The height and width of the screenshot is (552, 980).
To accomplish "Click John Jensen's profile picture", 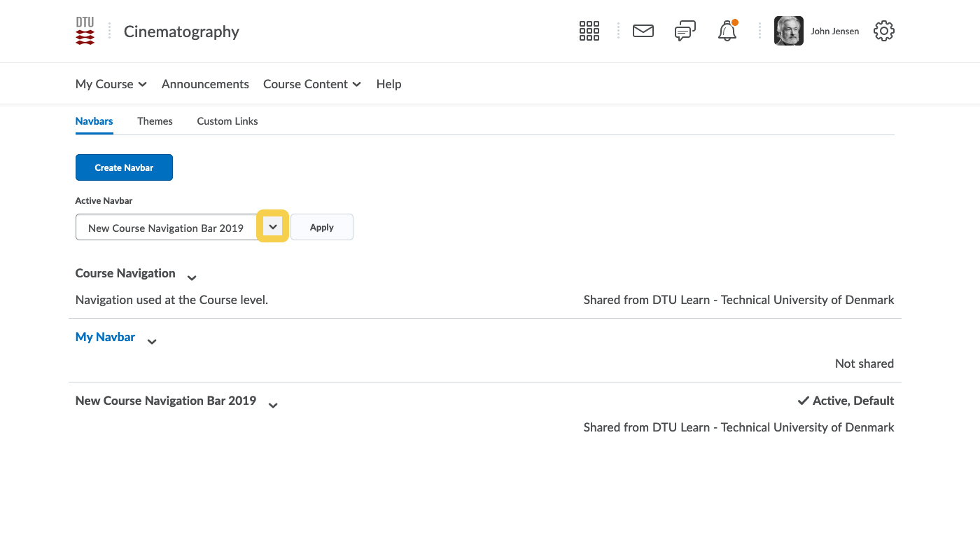I will pyautogui.click(x=788, y=31).
